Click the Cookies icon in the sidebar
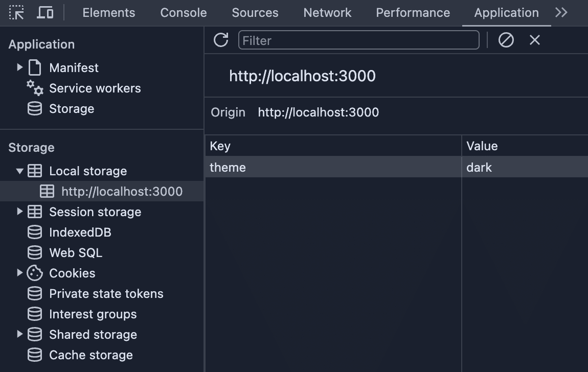The width and height of the screenshot is (588, 372). (34, 273)
